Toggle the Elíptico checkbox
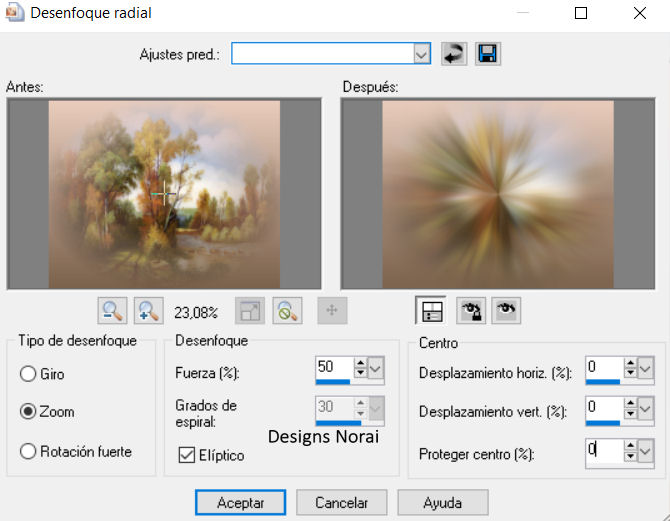The height and width of the screenshot is (521, 670). click(187, 455)
